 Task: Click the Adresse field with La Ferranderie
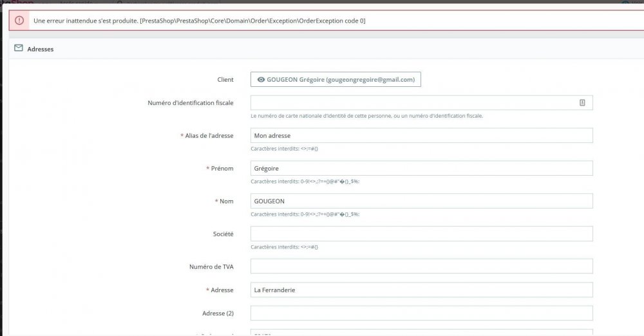coord(421,290)
